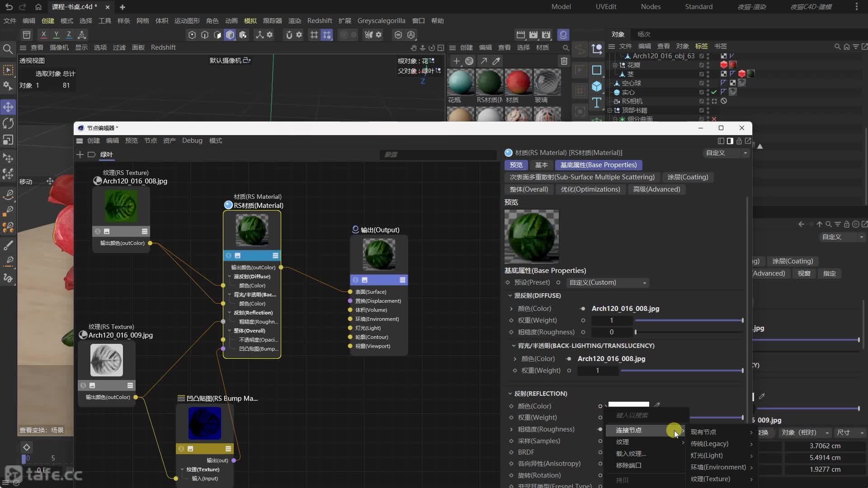868x488 pixels.
Task: Toggle the red X on 细分曲面 object
Action: point(714,119)
